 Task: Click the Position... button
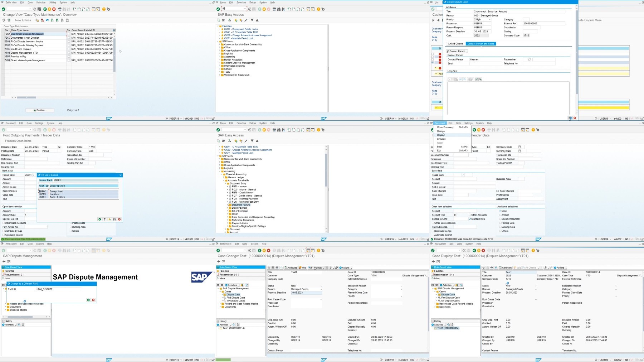tap(40, 110)
